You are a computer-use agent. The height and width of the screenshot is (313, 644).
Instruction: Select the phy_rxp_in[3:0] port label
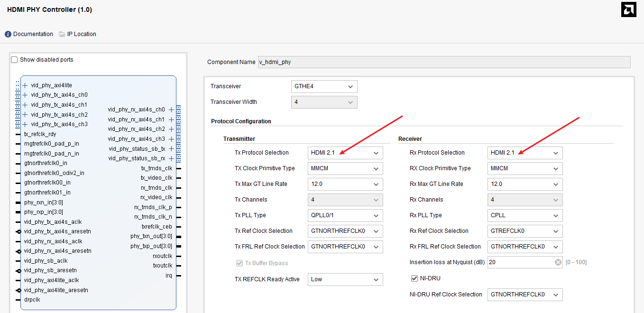[x=44, y=212]
